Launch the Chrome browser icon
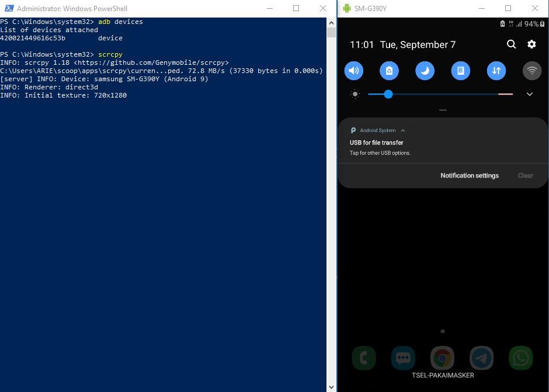Screen dimensions: 549x392 [442, 358]
